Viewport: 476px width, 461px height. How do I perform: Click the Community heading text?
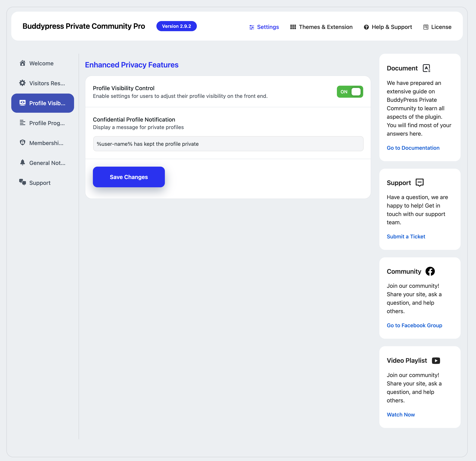(404, 271)
